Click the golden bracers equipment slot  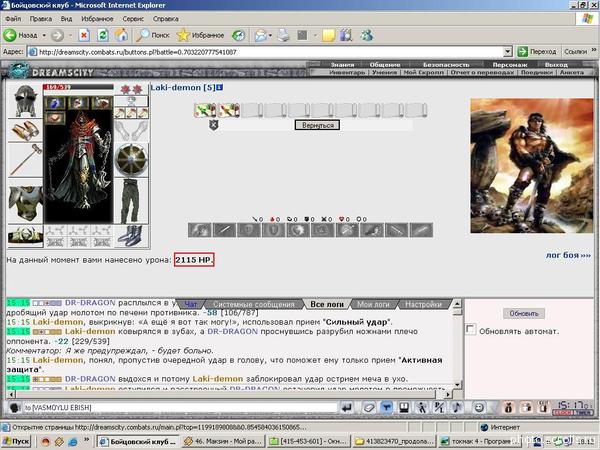point(25,130)
